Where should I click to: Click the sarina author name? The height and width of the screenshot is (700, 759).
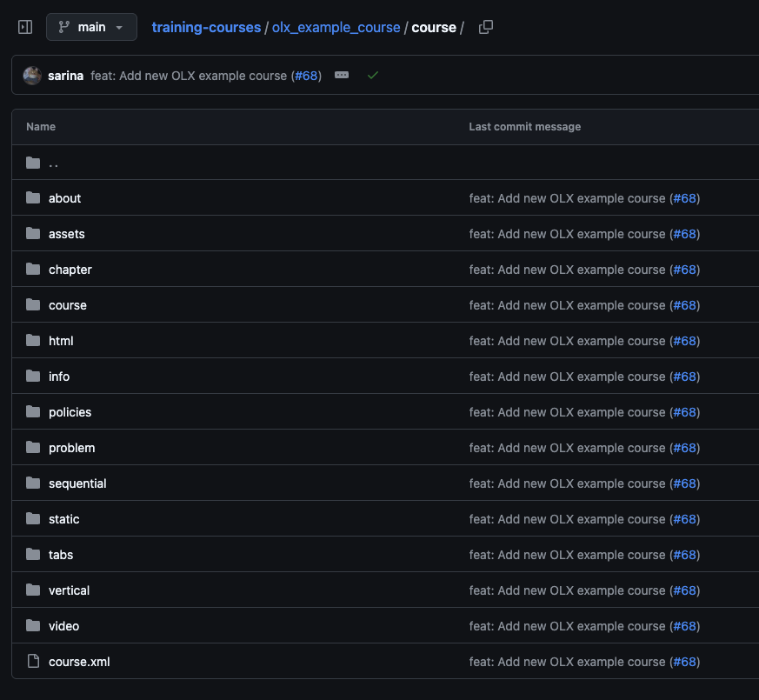tap(65, 75)
